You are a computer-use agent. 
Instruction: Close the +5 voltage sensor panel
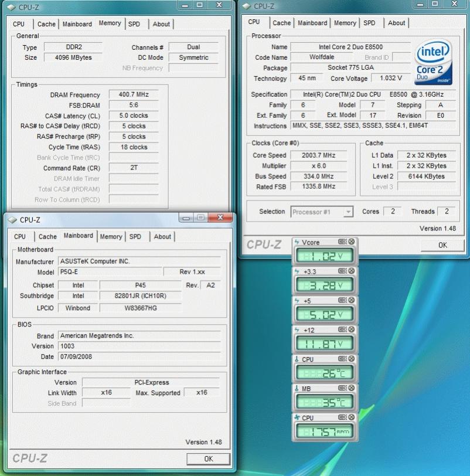pyautogui.click(x=352, y=300)
